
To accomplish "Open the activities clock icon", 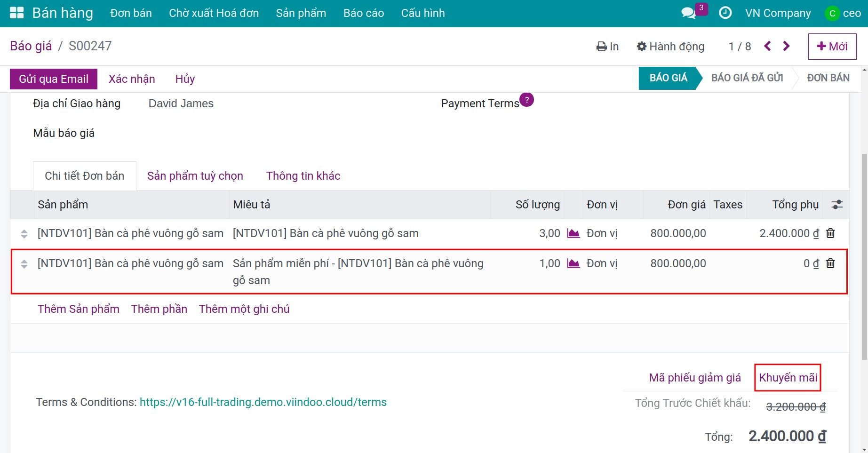I will [725, 13].
